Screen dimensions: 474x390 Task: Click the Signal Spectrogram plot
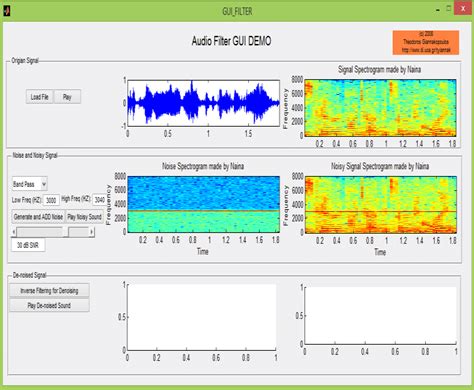click(x=380, y=108)
